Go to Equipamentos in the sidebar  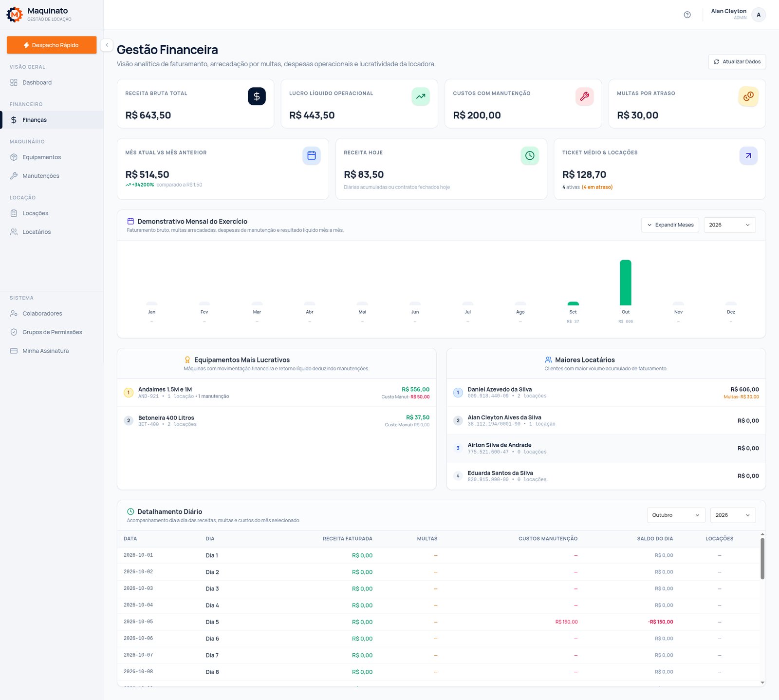(x=52, y=157)
